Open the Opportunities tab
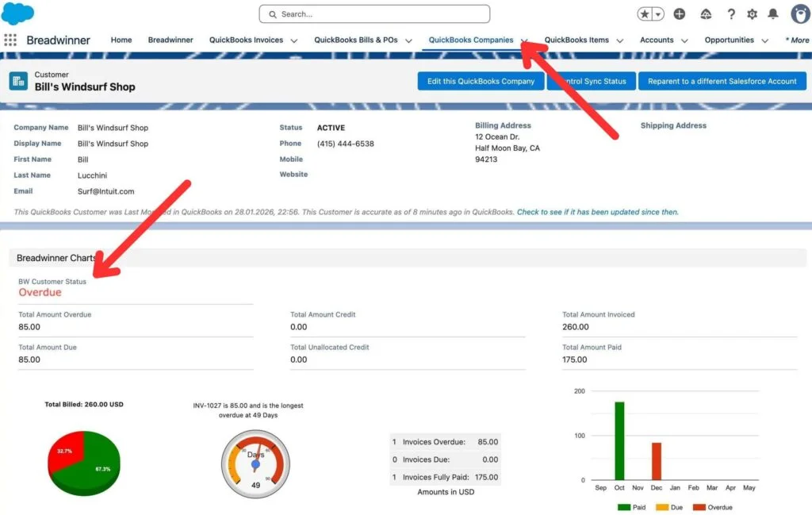The width and height of the screenshot is (812, 515). pos(730,40)
